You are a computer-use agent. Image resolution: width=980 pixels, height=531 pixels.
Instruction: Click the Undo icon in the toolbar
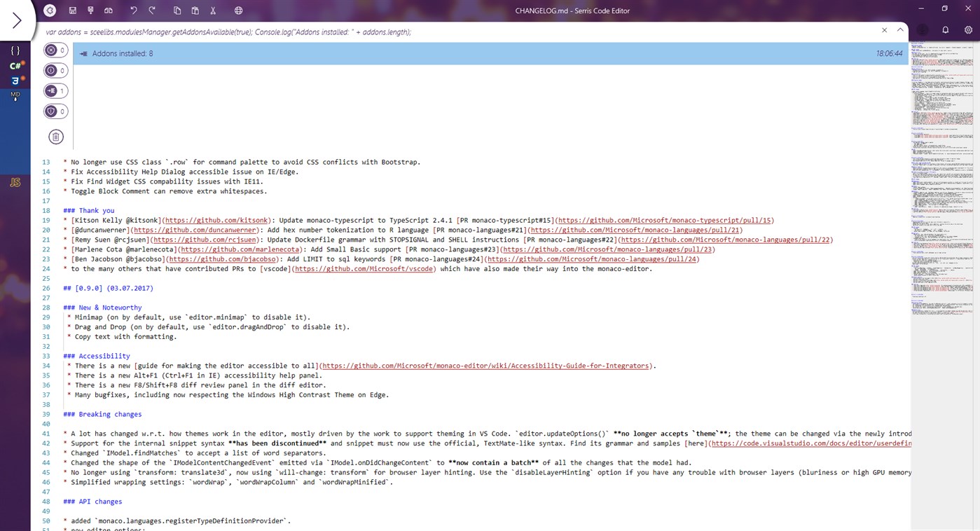(x=133, y=10)
